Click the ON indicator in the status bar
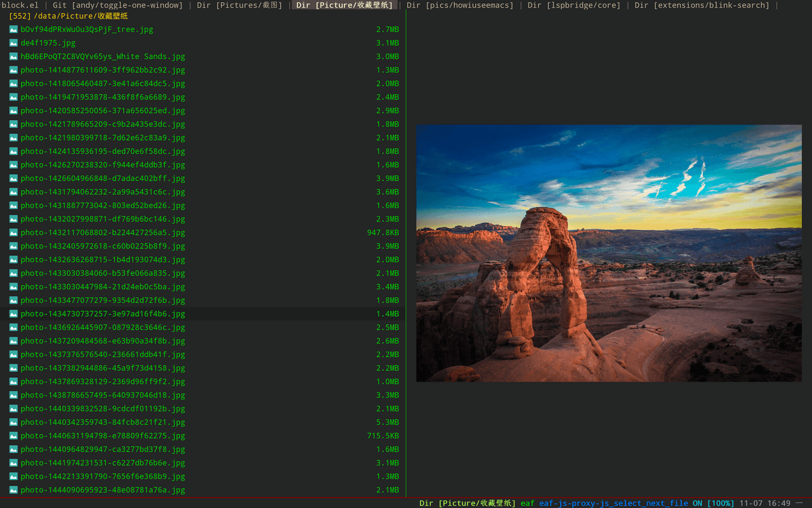The image size is (812, 508). click(697, 503)
